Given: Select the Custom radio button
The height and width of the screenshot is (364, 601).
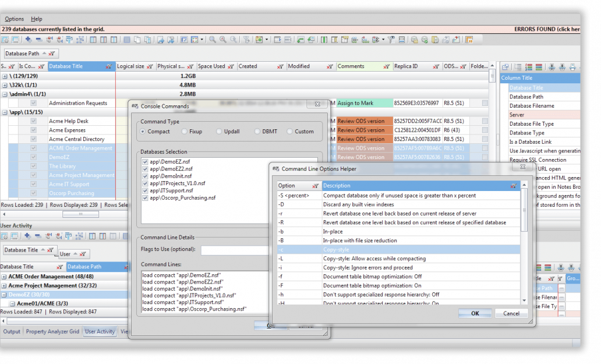Looking at the screenshot, I should tap(290, 132).
